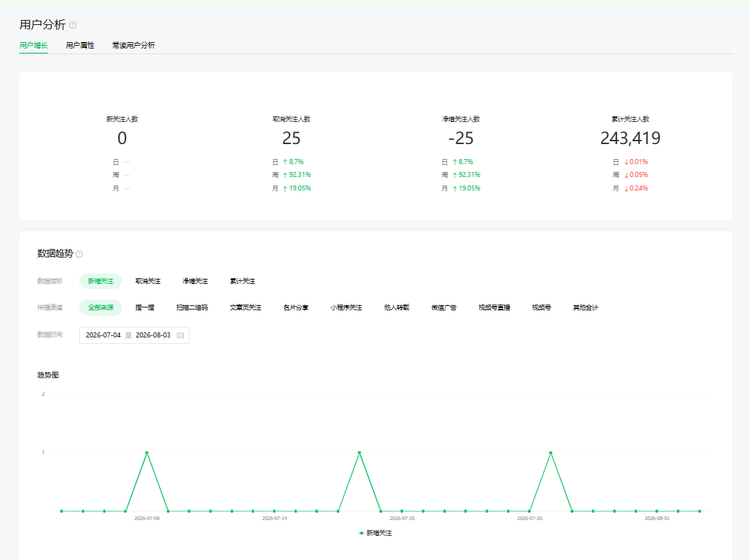Choose the 净增关注 metric option
The image size is (749, 560).
point(195,281)
